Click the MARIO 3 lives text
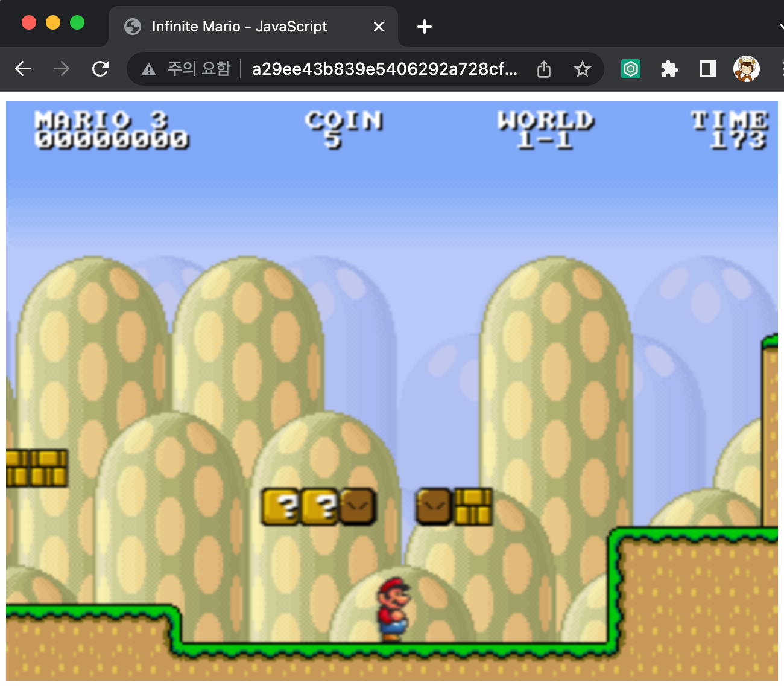The height and width of the screenshot is (688, 784). [101, 120]
